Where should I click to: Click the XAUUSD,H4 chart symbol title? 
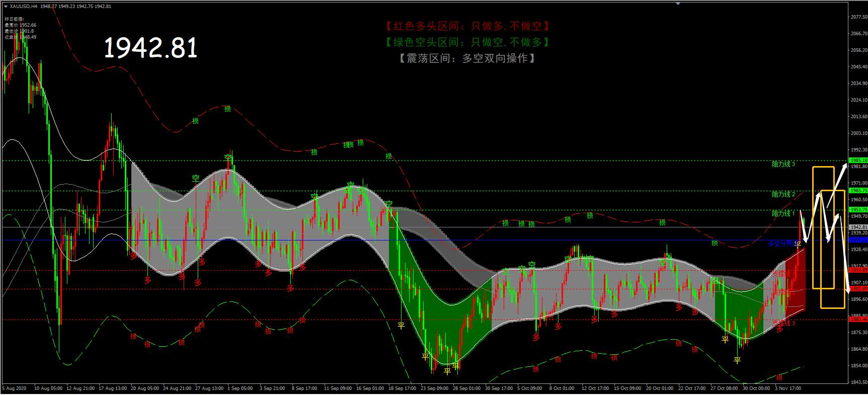coord(23,7)
